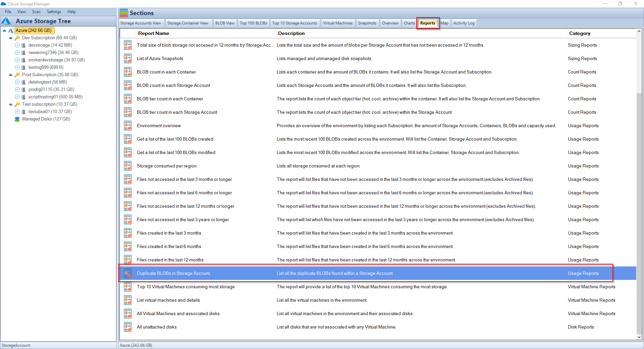The image size is (644, 349).
Task: Click the reports list scroll-up arrow
Action: click(x=639, y=32)
